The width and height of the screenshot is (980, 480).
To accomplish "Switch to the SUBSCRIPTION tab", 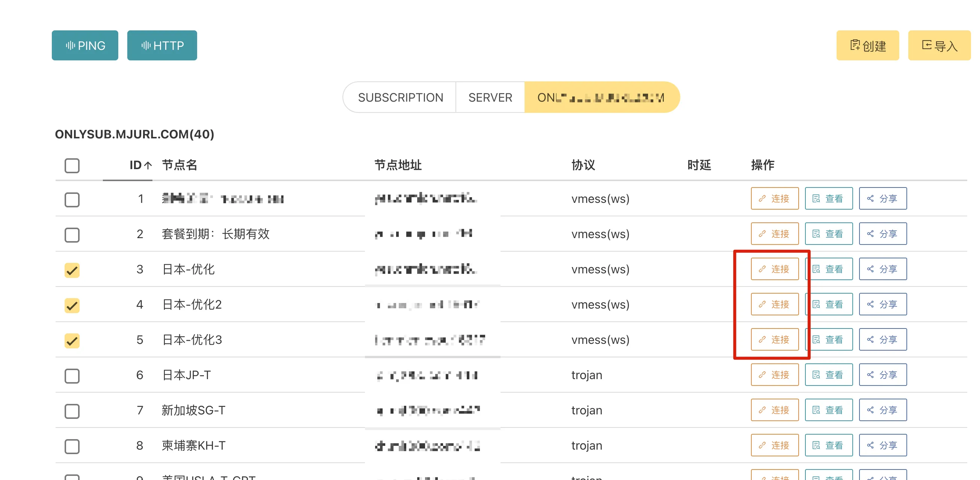I will pyautogui.click(x=400, y=97).
